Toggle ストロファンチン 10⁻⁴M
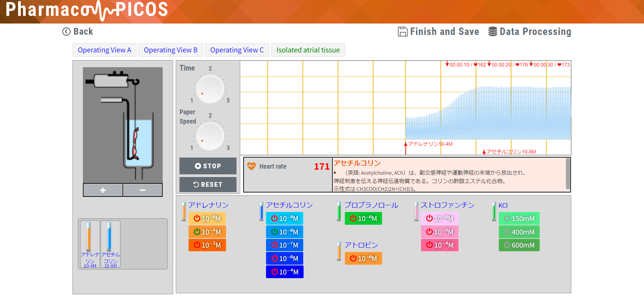 pyautogui.click(x=440, y=245)
